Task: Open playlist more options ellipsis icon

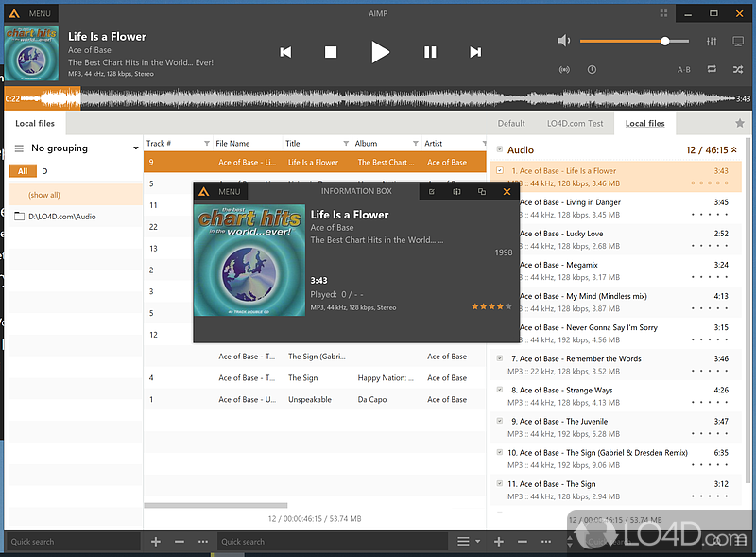Action: [x=546, y=542]
